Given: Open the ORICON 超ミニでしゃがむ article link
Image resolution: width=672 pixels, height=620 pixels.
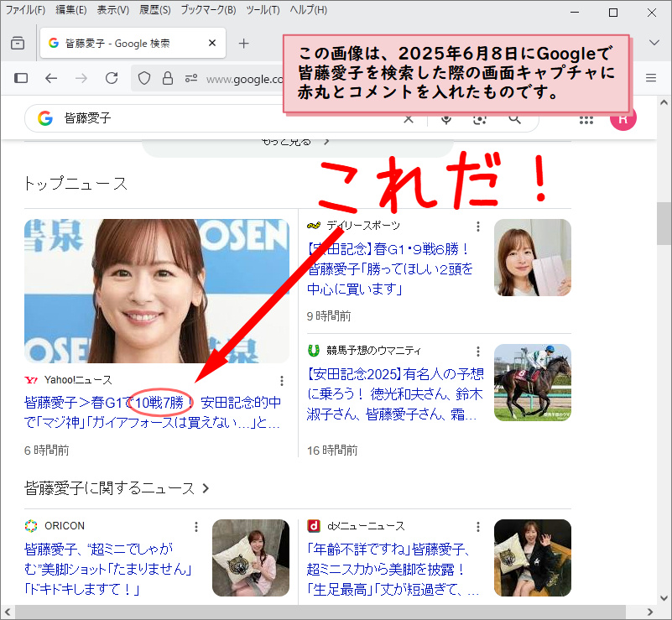Looking at the screenshot, I should 108,569.
